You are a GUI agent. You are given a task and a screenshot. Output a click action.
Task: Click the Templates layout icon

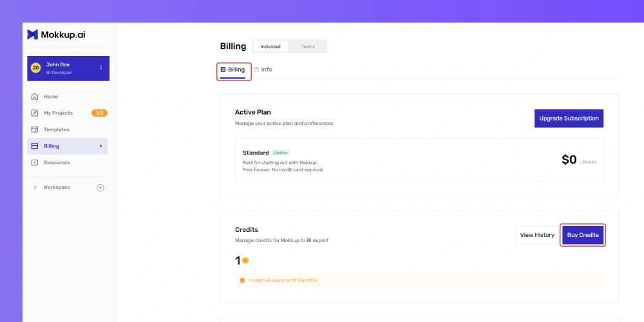click(x=35, y=129)
